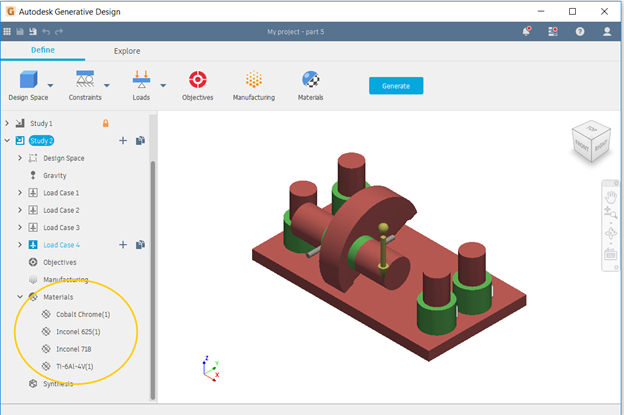Click the viewport settings icon in navigation bar

(610, 254)
